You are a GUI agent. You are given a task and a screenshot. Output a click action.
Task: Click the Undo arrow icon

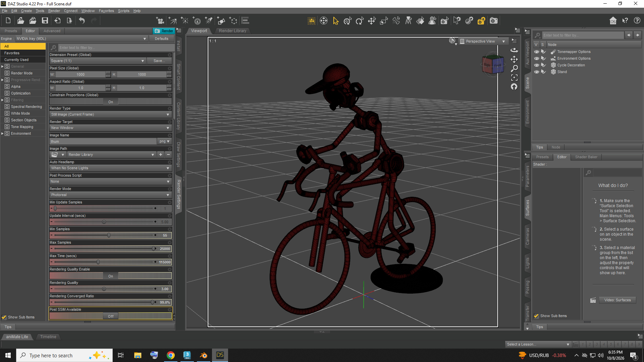click(x=82, y=21)
